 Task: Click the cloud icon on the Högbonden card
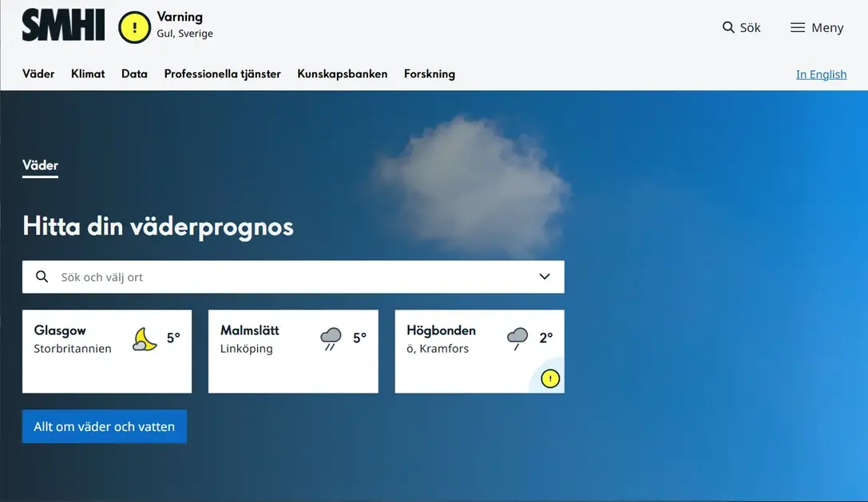pyautogui.click(x=516, y=337)
